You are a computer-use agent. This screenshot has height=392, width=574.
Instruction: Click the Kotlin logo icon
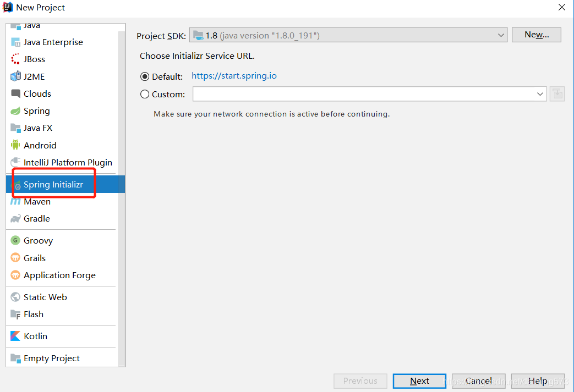[x=15, y=336]
